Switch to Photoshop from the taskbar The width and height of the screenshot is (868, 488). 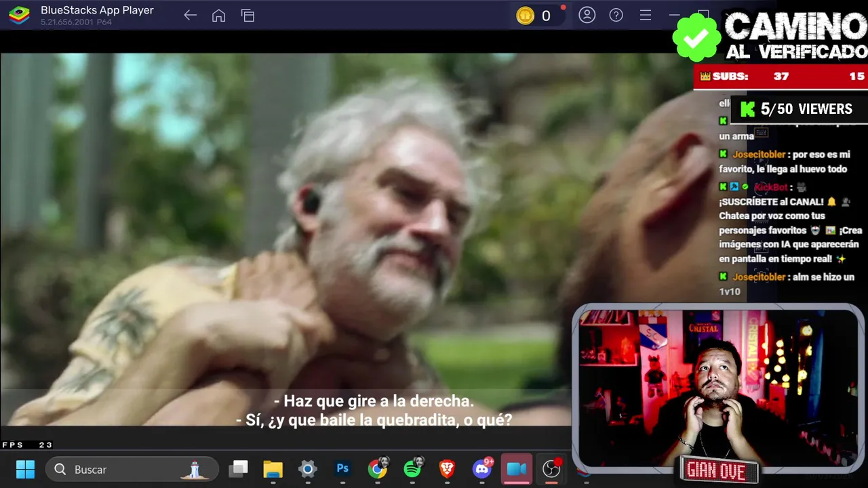[x=342, y=468]
